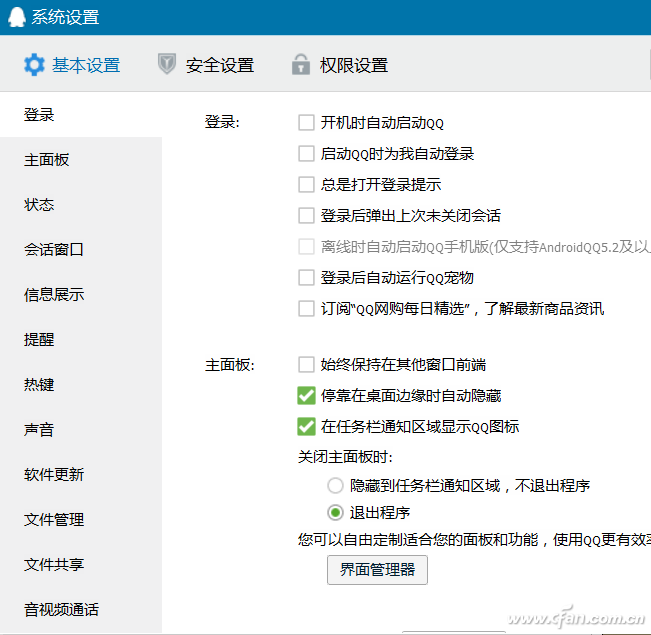
Task: Click the padlock icon for 权限设置
Action: coord(301,64)
